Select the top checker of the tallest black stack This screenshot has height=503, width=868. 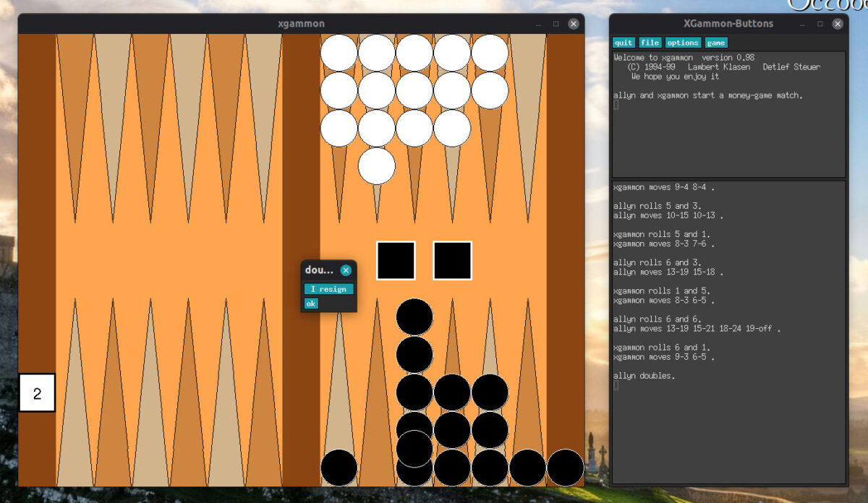pyautogui.click(x=414, y=317)
